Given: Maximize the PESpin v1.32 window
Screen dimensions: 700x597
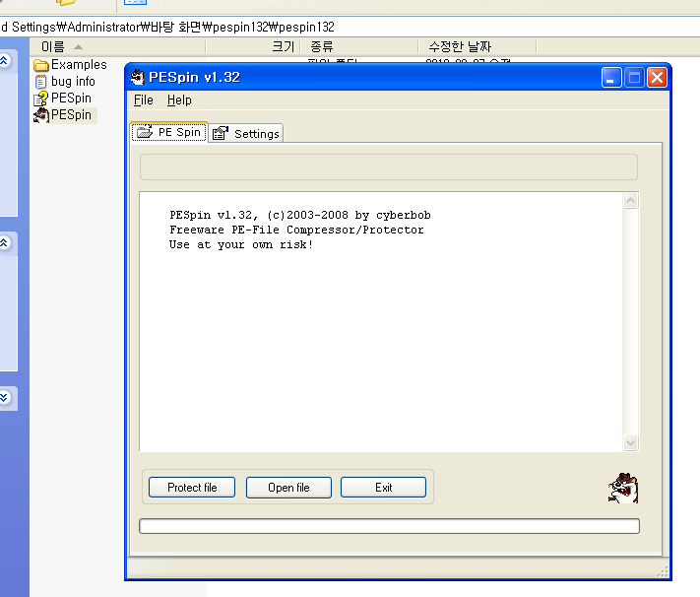Looking at the screenshot, I should coord(635,77).
